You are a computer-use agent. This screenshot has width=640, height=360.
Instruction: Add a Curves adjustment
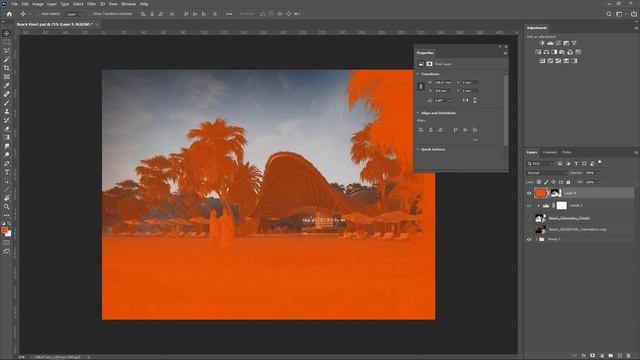coord(558,43)
